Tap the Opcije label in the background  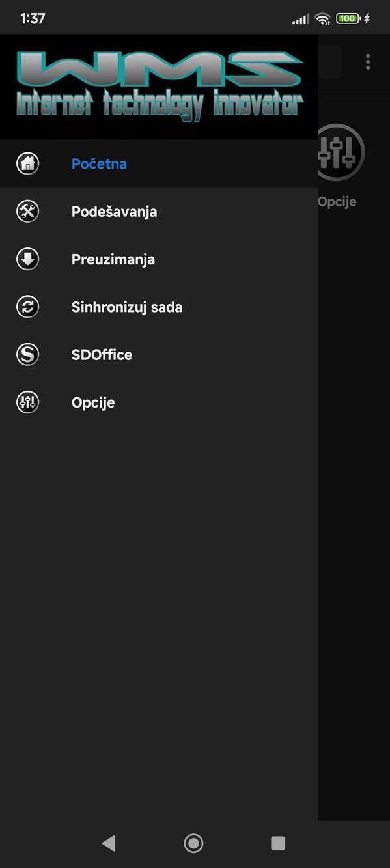click(x=337, y=201)
